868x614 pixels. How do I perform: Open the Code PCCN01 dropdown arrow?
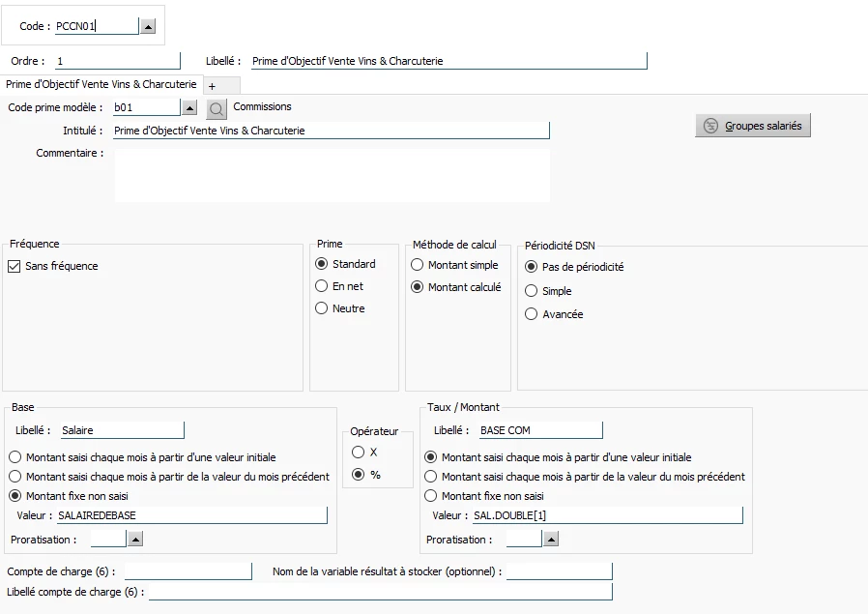click(x=148, y=26)
